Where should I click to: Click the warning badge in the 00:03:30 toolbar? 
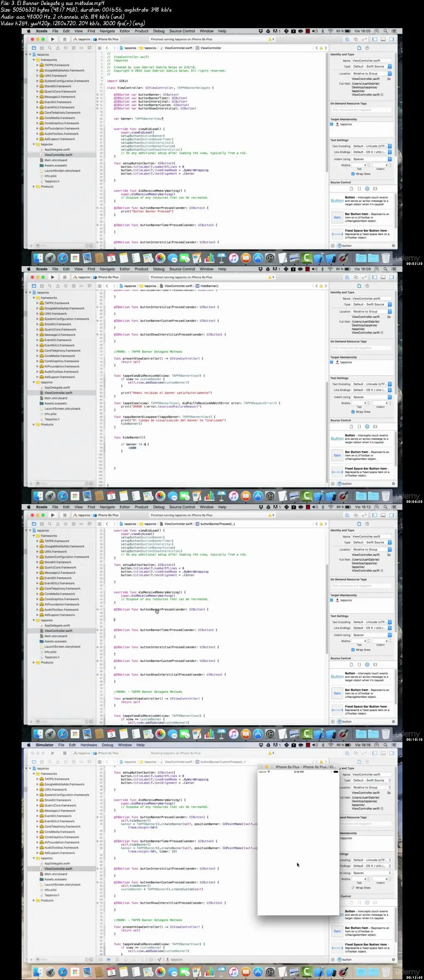coord(271,39)
